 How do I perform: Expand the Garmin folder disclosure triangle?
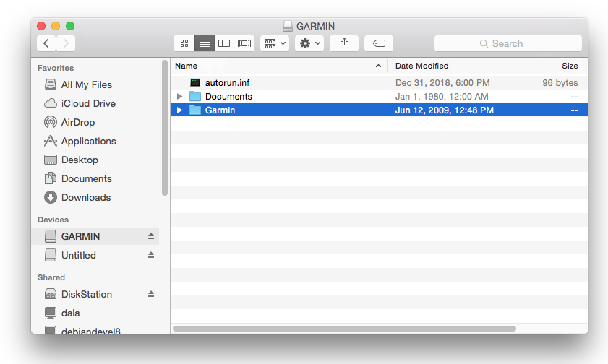180,110
